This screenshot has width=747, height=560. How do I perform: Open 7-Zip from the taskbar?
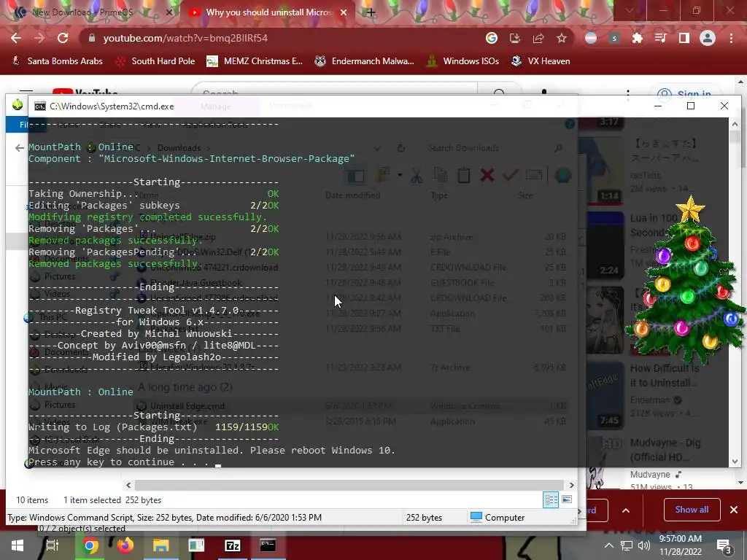click(x=233, y=545)
